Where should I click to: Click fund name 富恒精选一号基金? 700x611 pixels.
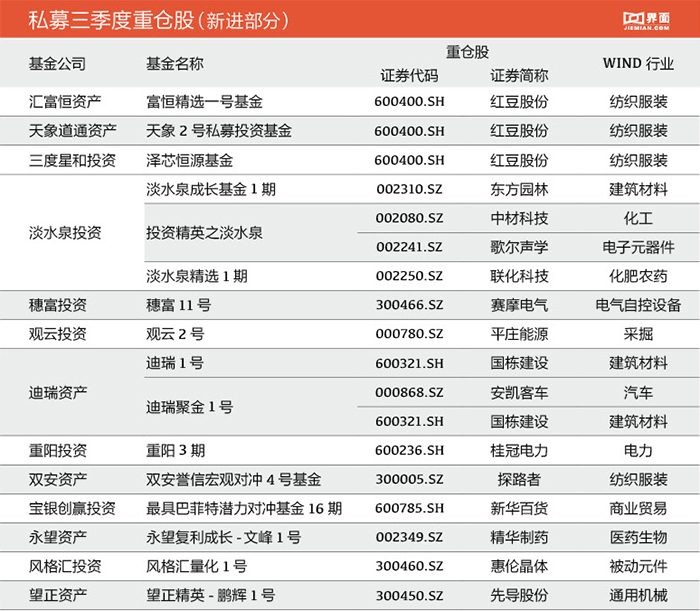click(x=204, y=102)
